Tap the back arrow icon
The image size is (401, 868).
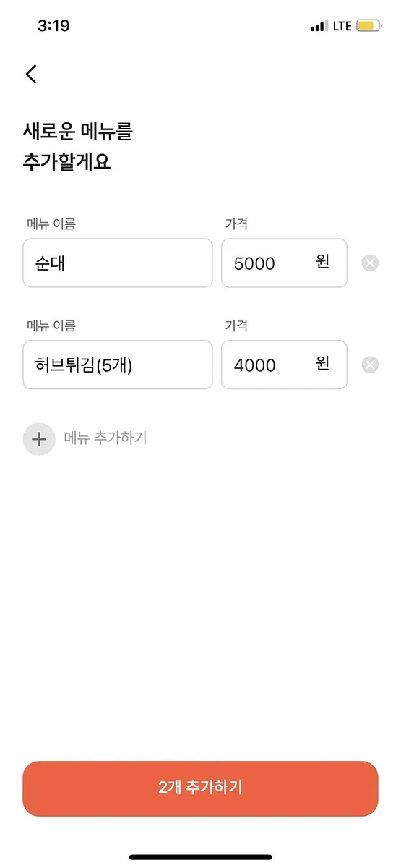point(31,74)
